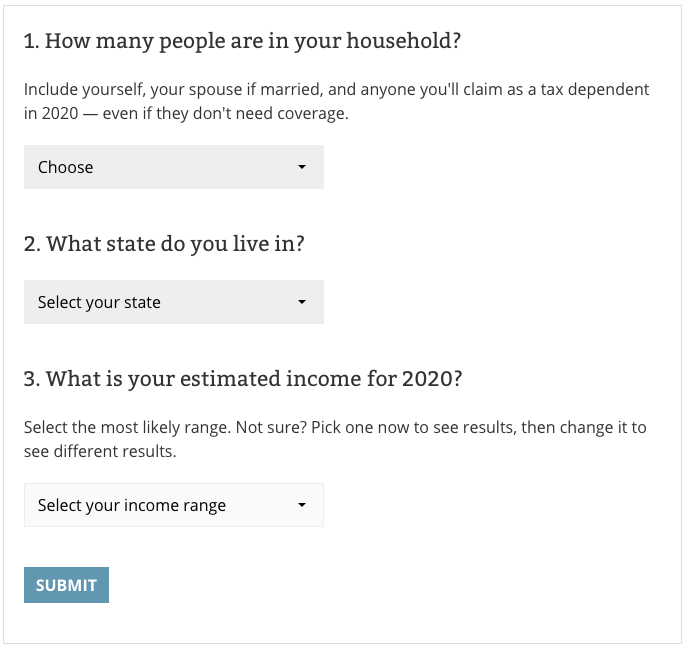Click the 'see different results' text line
Image resolution: width=688 pixels, height=652 pixels.
point(100,452)
